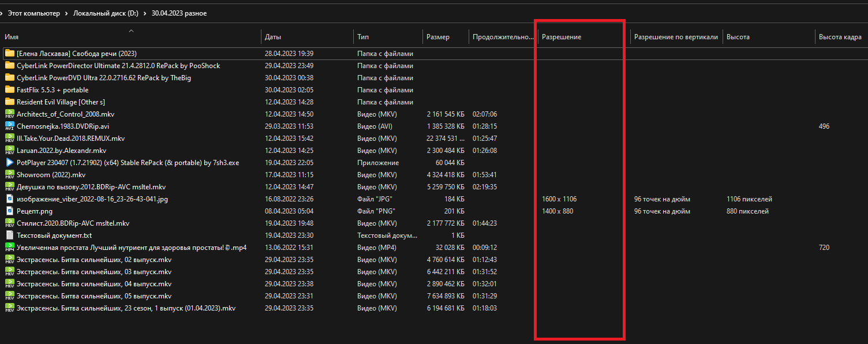Click duration 00:09:12 cell
Screen dimensions: 868x344
tap(485, 247)
